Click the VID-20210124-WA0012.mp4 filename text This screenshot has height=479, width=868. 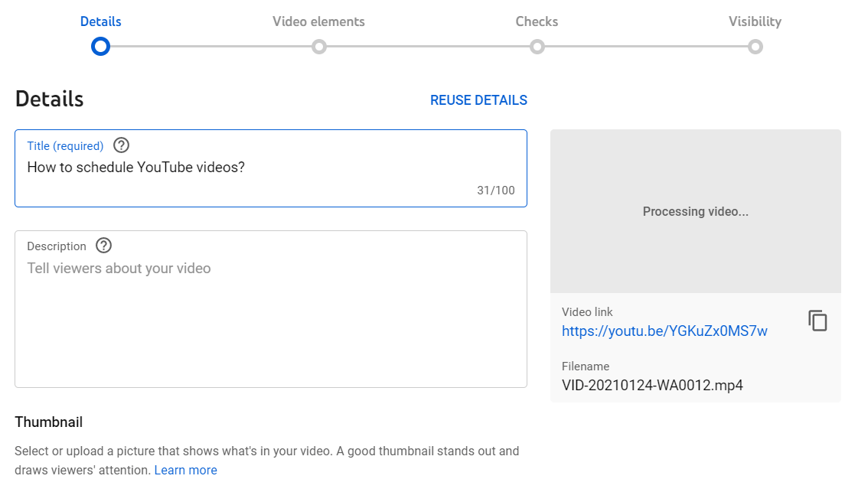652,385
